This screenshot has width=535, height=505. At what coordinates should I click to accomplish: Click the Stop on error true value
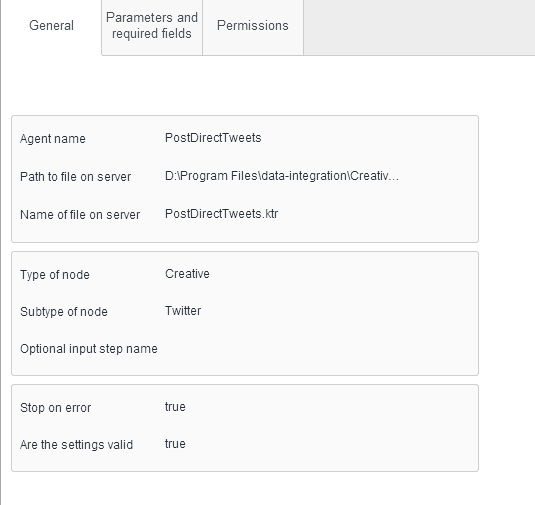point(175,407)
